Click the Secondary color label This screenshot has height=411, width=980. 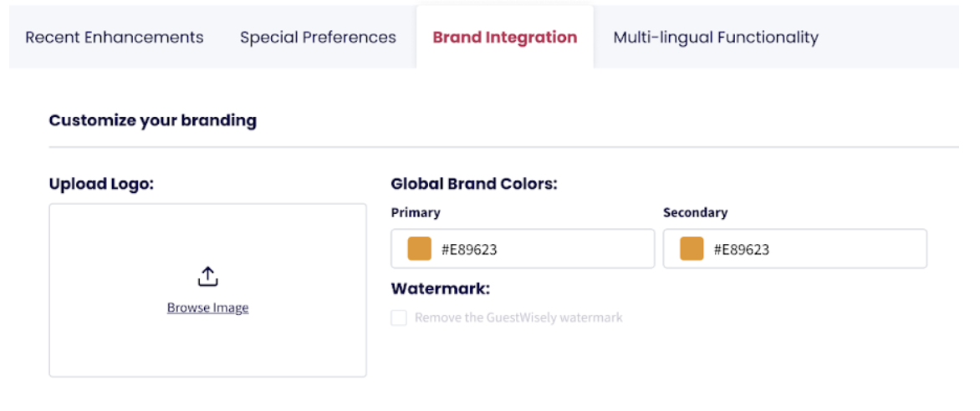click(x=695, y=213)
